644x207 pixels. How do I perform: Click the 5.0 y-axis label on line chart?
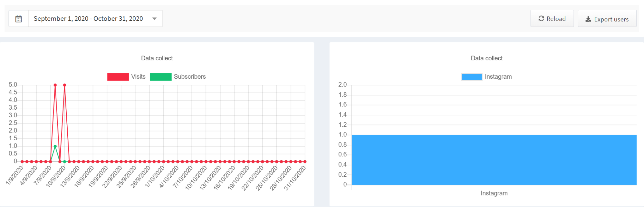click(x=13, y=85)
